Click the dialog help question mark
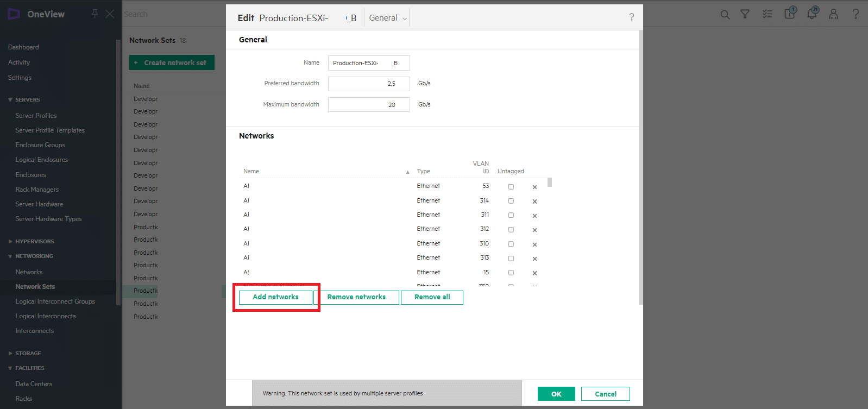Viewport: 868px width, 409px height. (632, 17)
